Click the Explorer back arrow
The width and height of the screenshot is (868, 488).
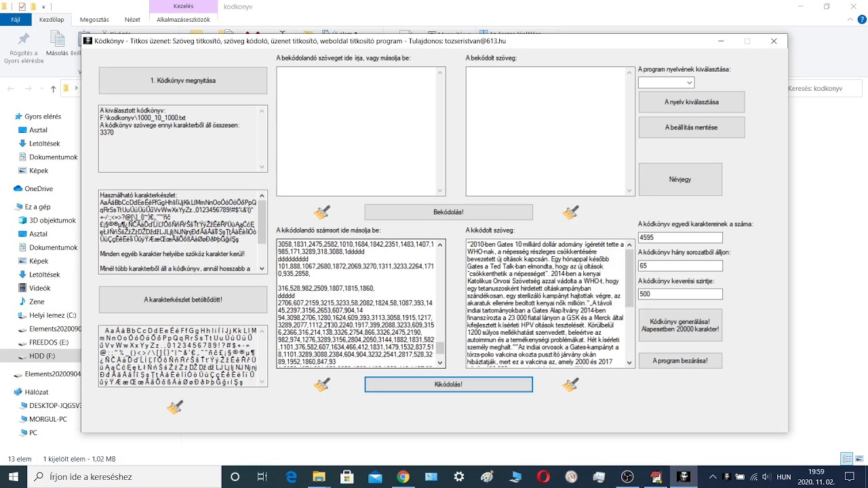tap(11, 89)
